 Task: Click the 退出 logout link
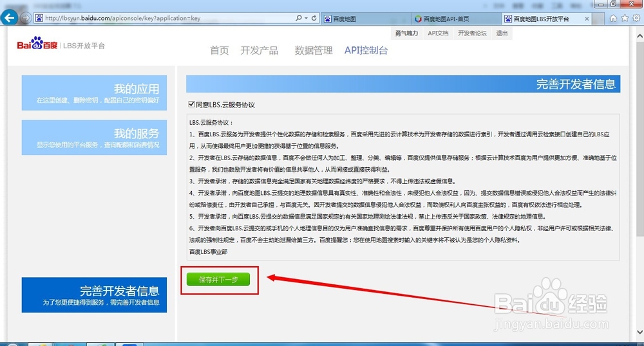tap(502, 33)
